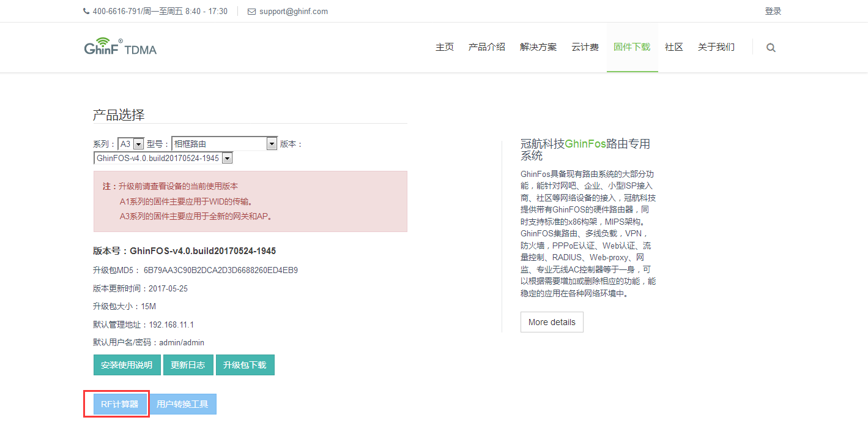Click 安装使用说明 button

point(127,365)
